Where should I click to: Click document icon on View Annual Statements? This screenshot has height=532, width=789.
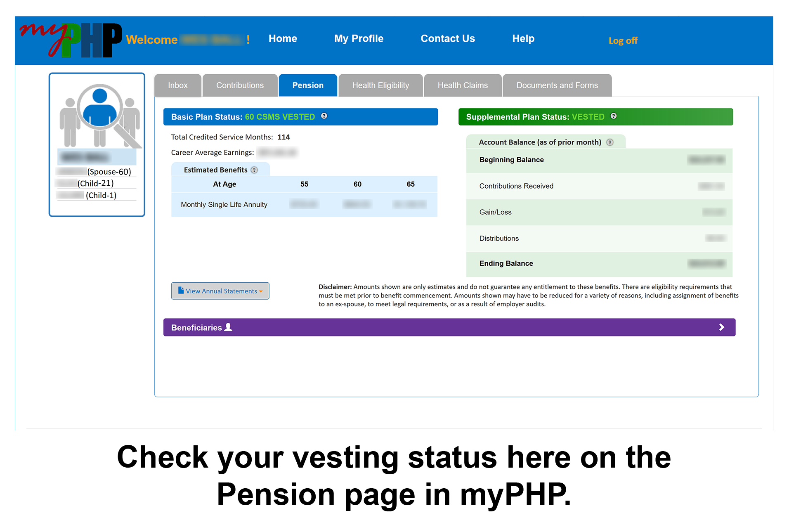pyautogui.click(x=181, y=291)
